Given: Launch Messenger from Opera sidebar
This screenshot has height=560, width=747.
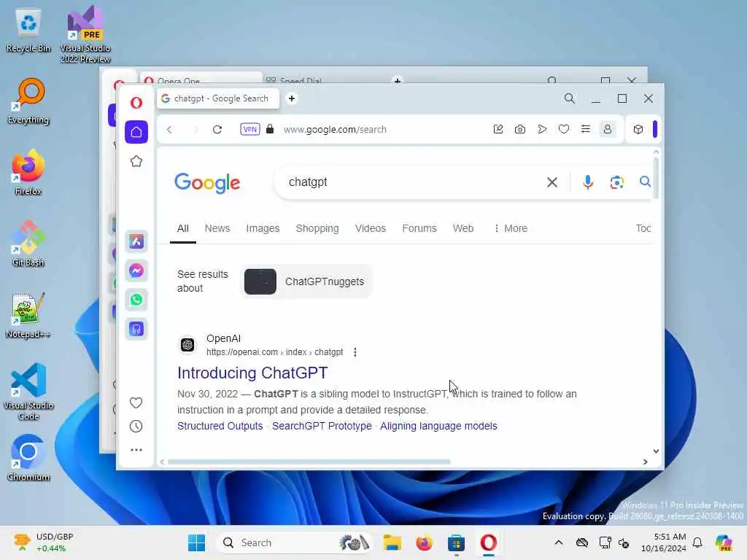Looking at the screenshot, I should [x=136, y=271].
